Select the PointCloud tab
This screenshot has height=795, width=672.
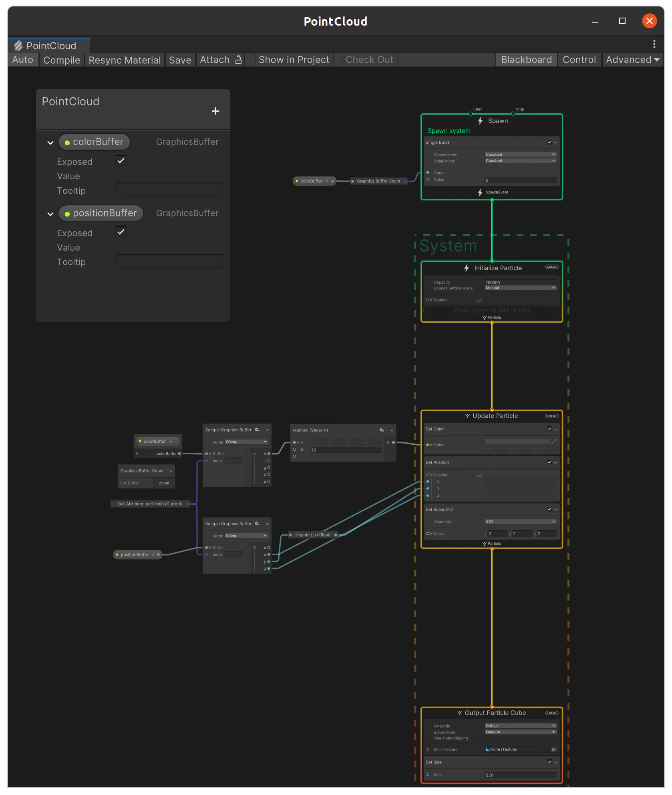(49, 46)
